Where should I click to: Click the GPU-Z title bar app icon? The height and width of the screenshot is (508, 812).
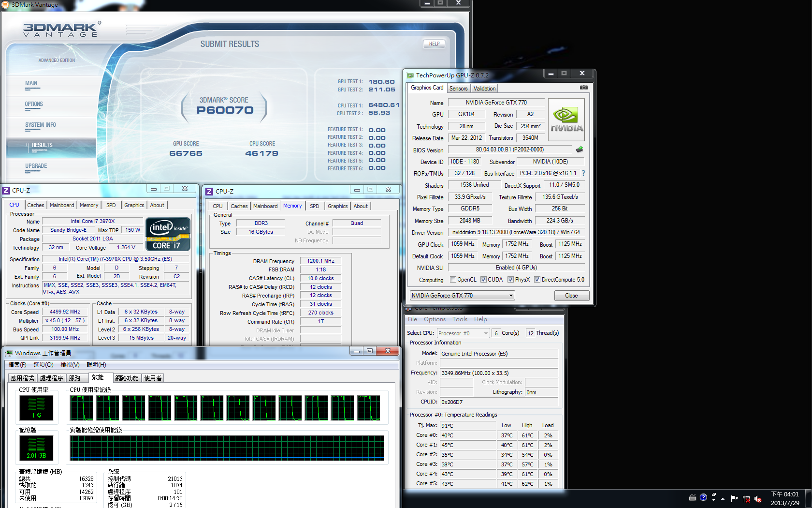click(x=410, y=75)
